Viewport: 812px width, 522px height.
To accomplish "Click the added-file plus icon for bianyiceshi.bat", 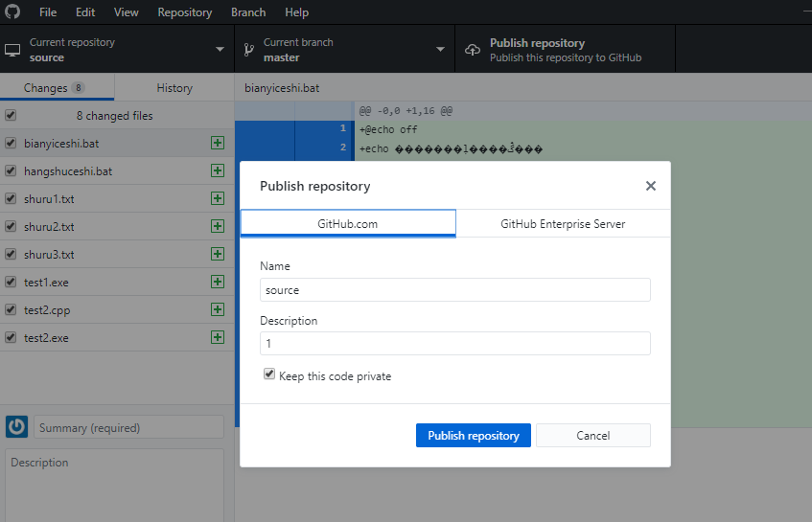I will [218, 144].
